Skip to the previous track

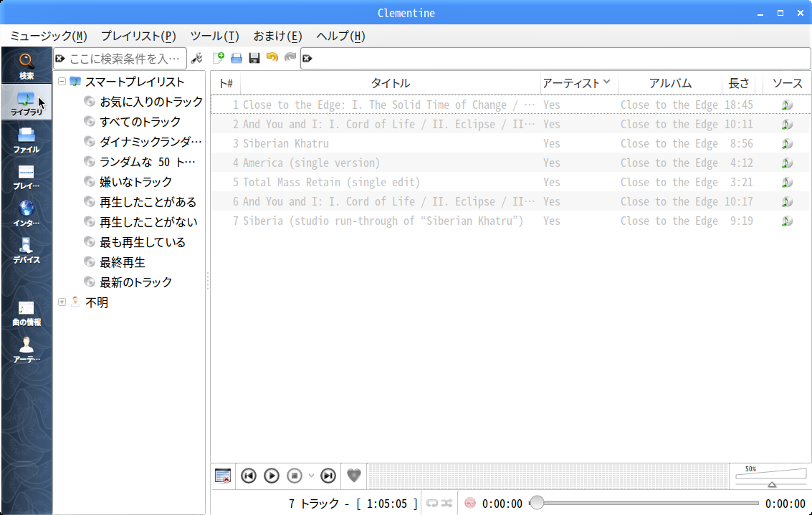point(249,476)
